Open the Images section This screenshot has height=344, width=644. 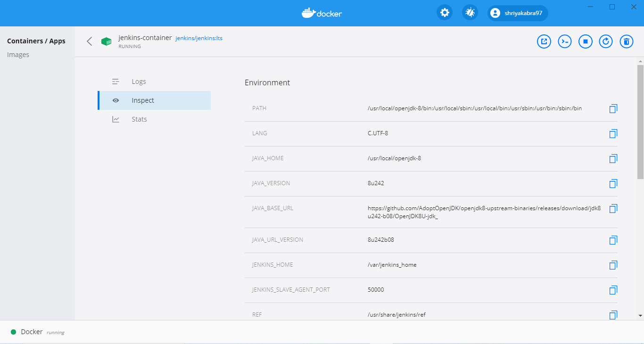coord(18,55)
